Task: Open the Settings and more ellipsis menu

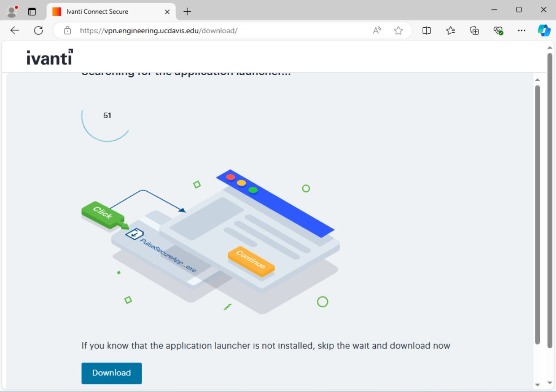Action: click(x=521, y=30)
